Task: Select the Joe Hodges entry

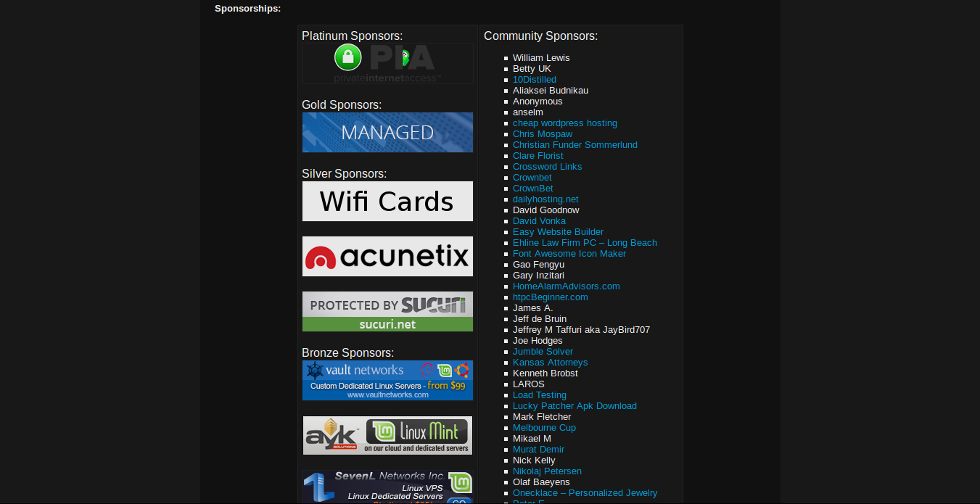Action: point(538,341)
